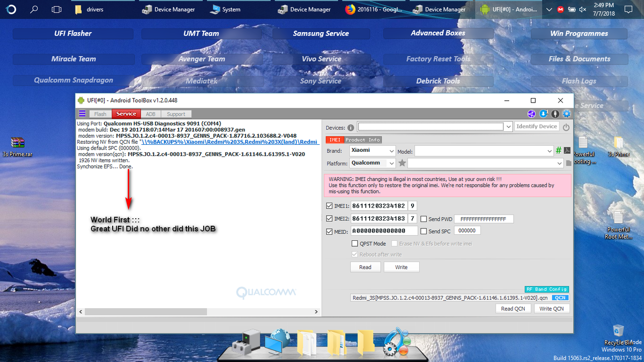644x362 pixels.
Task: Click the IMEI1 number field
Action: pos(378,206)
